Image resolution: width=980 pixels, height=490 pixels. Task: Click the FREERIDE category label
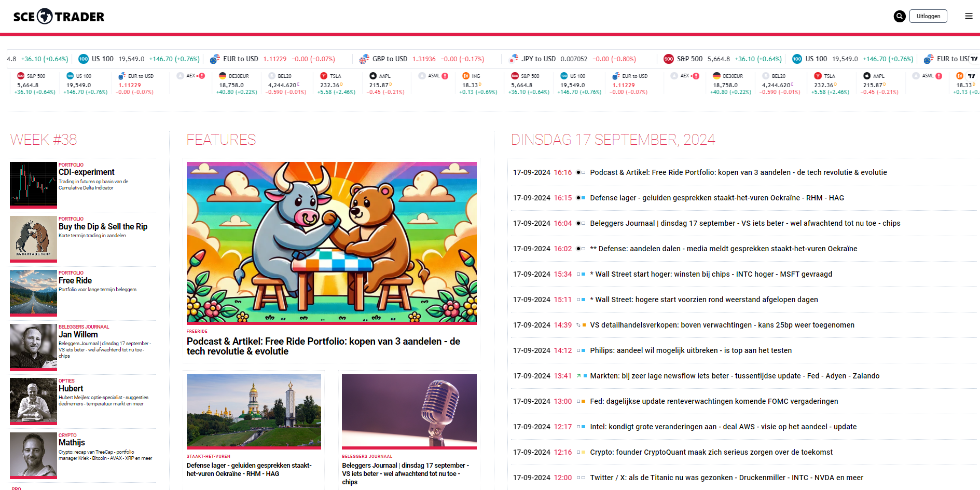click(x=197, y=331)
